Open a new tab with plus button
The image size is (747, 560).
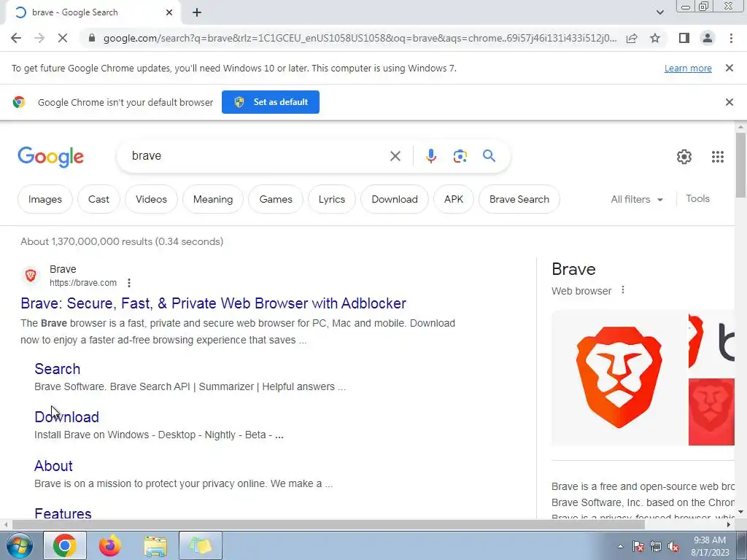[x=197, y=12]
